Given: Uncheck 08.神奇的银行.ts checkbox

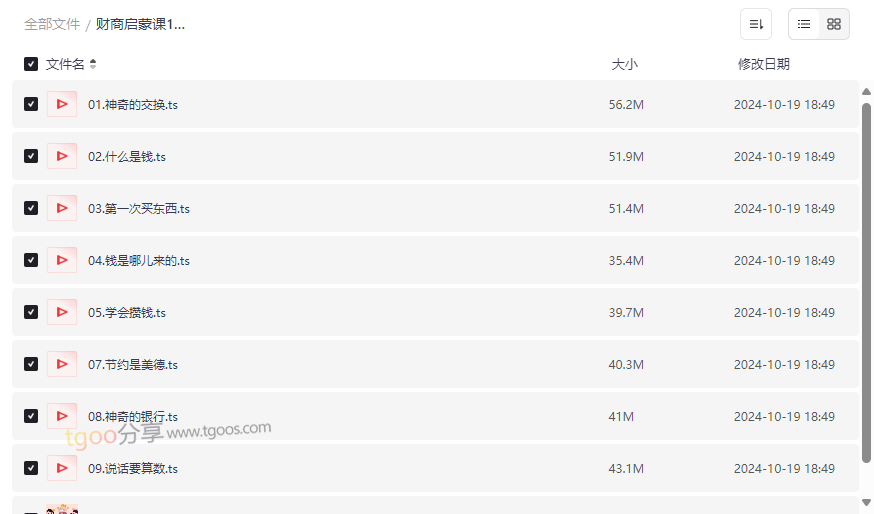Looking at the screenshot, I should point(31,416).
